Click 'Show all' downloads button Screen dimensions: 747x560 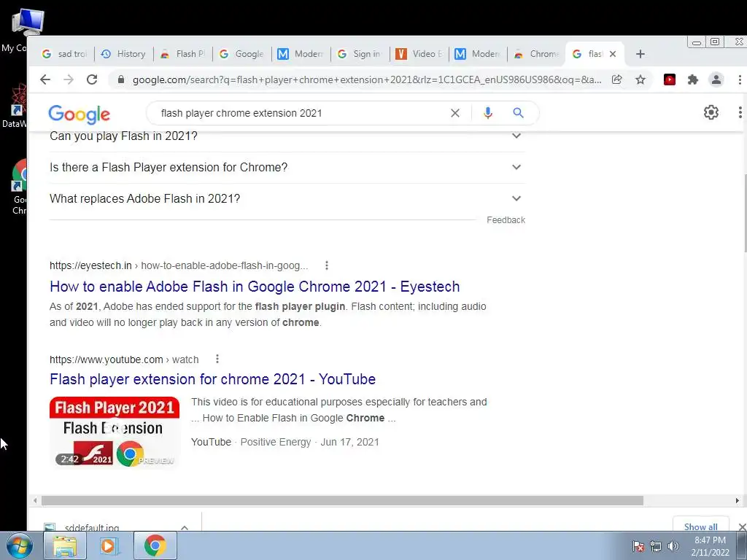click(x=700, y=526)
